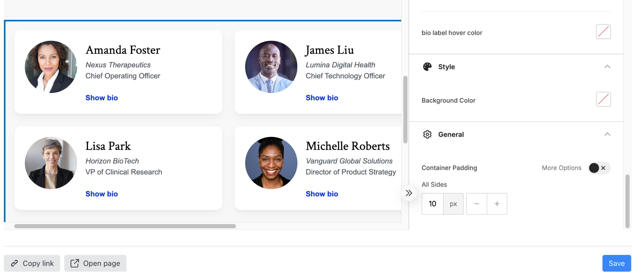The width and height of the screenshot is (644, 280).
Task: Click James Liu's profile photo
Action: coord(271,67)
